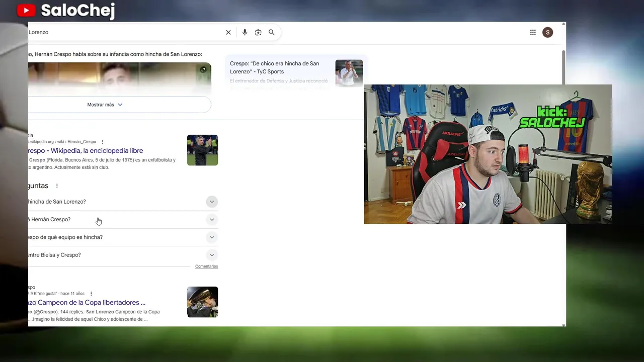Click the wikipedia.org › wiki › Hernán_Crespo breadcrumb
The height and width of the screenshot is (362, 644).
pos(62,142)
